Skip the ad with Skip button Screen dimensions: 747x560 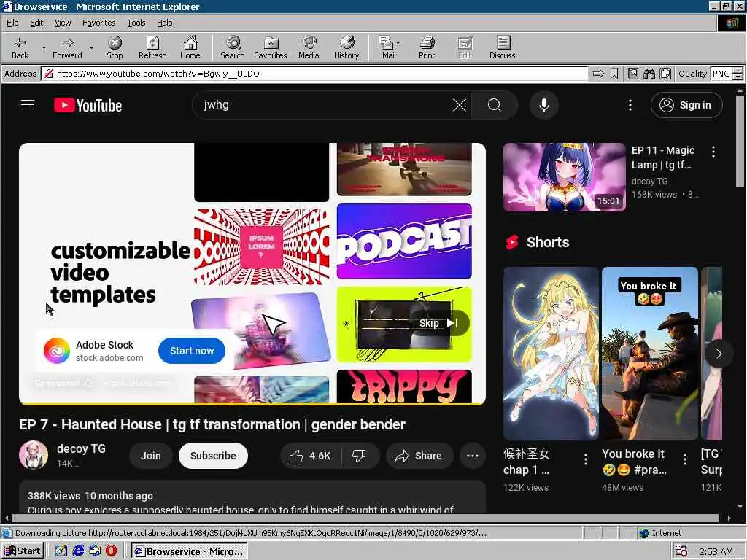click(x=438, y=323)
